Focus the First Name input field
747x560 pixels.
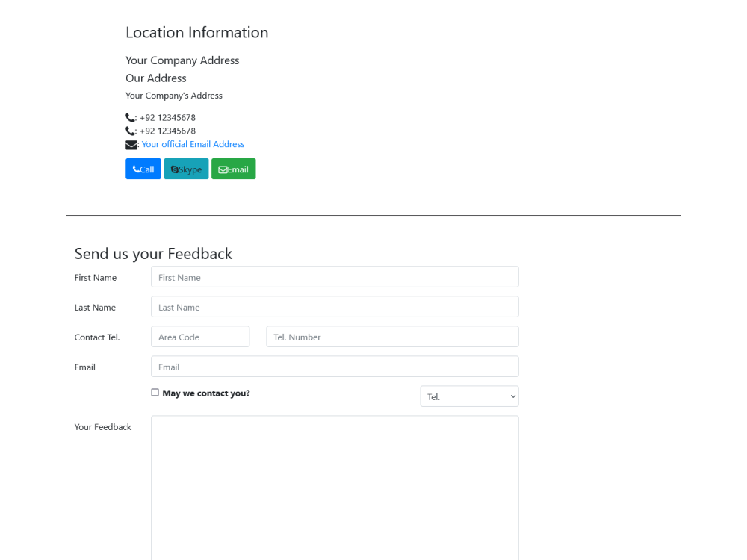click(335, 277)
